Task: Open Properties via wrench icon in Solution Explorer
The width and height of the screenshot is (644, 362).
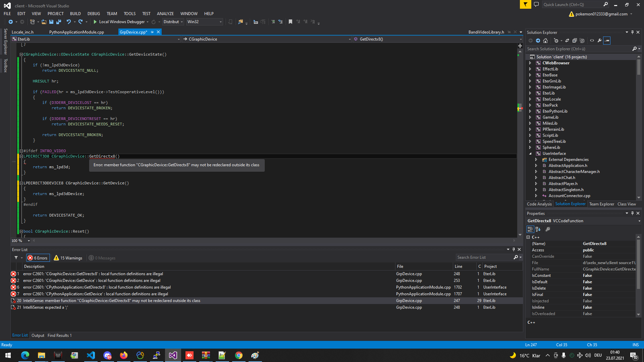Action: (x=599, y=41)
